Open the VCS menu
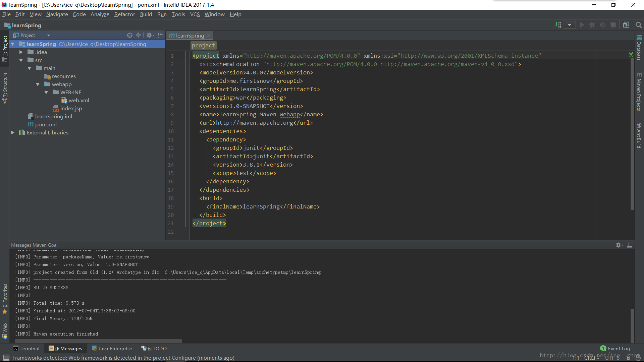This screenshot has height=362, width=644. point(195,14)
